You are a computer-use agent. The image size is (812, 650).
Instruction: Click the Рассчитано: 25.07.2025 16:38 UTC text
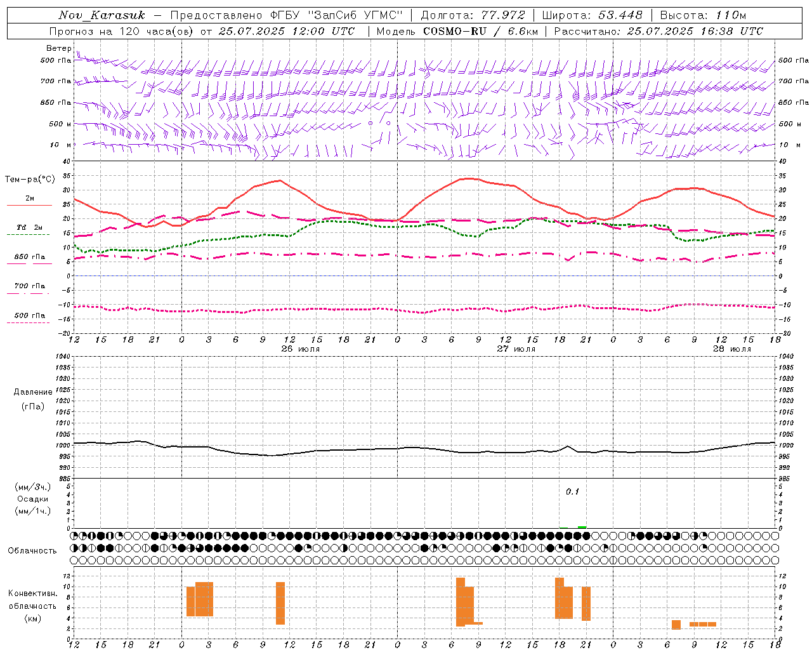tap(658, 31)
